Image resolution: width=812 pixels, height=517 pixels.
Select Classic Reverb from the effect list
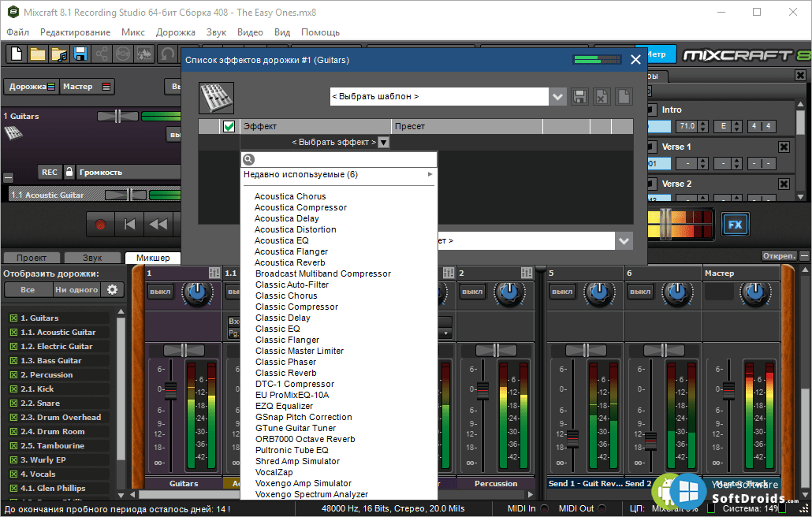pyautogui.click(x=286, y=373)
